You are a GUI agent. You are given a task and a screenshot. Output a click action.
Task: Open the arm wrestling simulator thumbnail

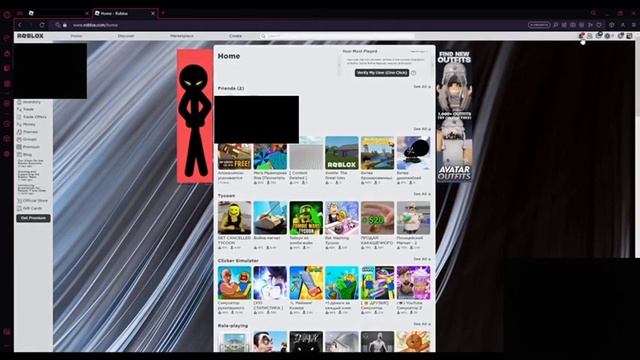tap(234, 283)
